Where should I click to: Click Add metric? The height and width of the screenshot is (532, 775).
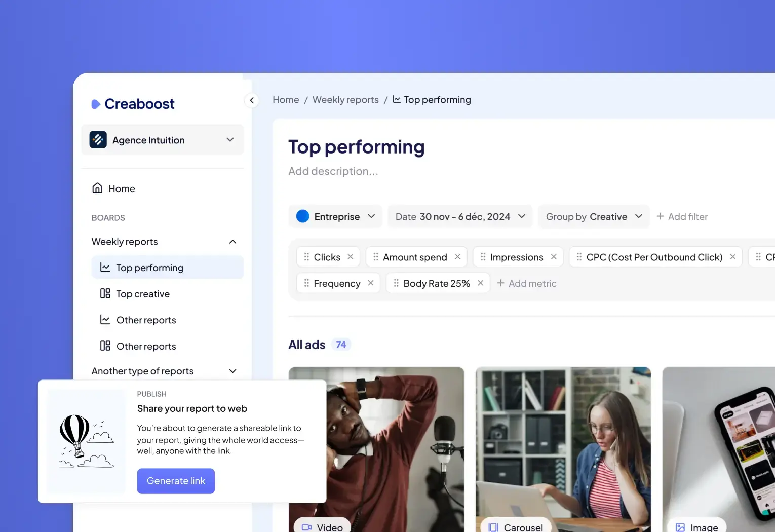click(x=526, y=283)
